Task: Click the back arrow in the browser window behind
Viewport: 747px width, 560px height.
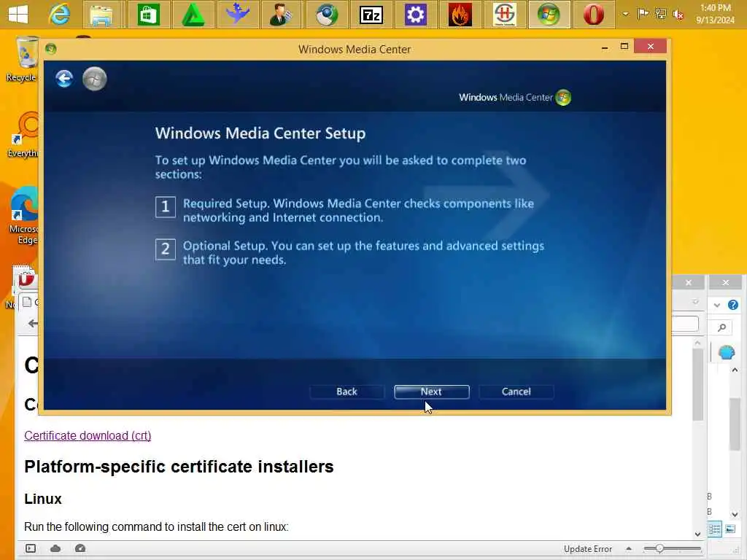Action: pyautogui.click(x=32, y=324)
